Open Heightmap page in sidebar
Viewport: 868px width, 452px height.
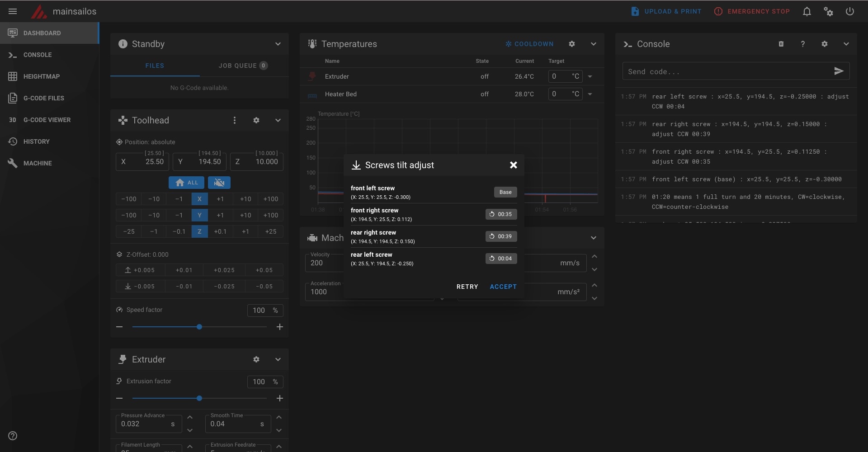click(x=49, y=76)
